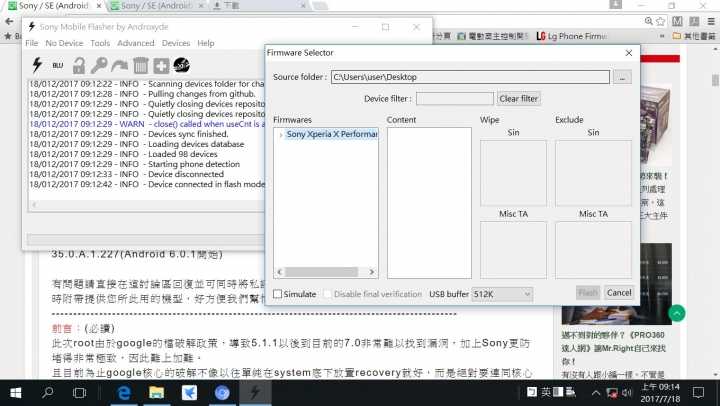The height and width of the screenshot is (406, 720).
Task: Open the Windows Start menu
Action: pyautogui.click(x=16, y=393)
